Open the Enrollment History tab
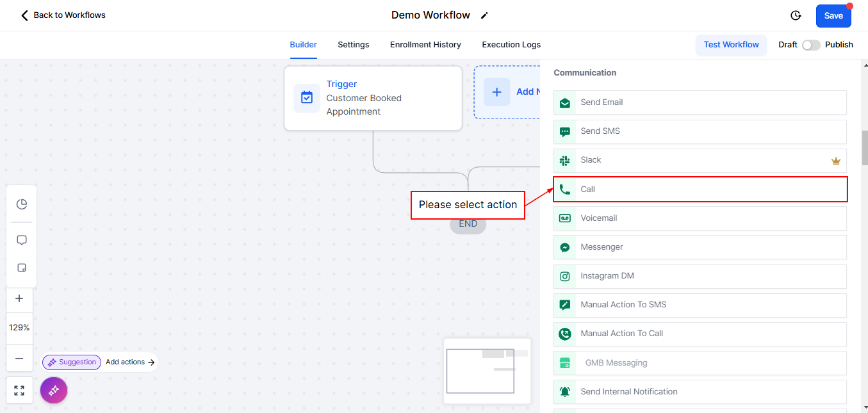 point(425,45)
